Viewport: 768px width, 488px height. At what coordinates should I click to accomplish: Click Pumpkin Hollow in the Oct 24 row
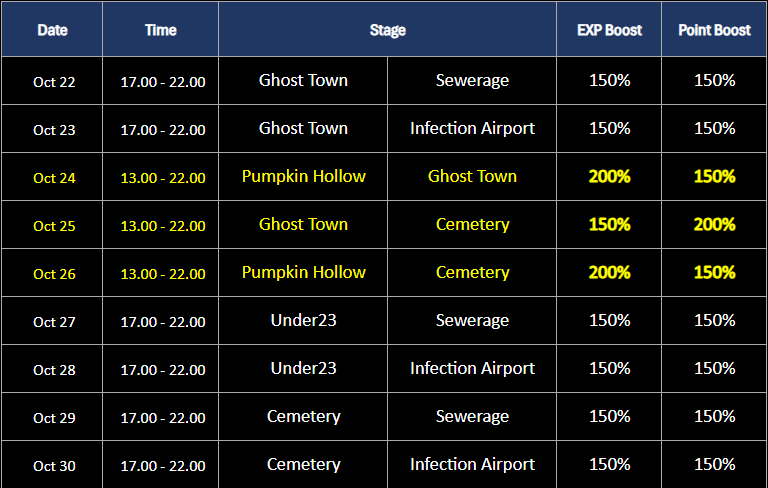(303, 177)
